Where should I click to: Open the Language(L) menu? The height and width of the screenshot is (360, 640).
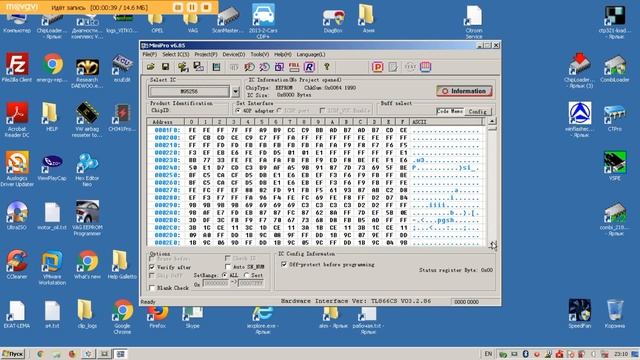(311, 54)
